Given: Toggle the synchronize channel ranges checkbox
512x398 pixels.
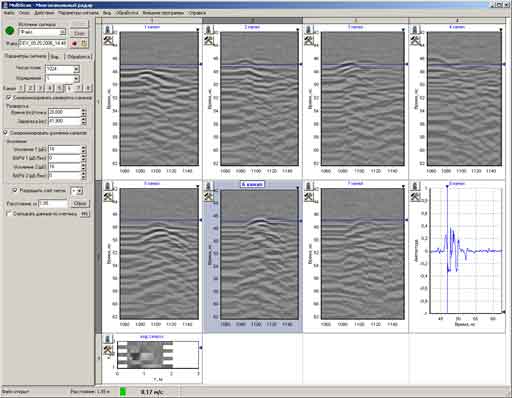Looking at the screenshot, I should (5, 133).
